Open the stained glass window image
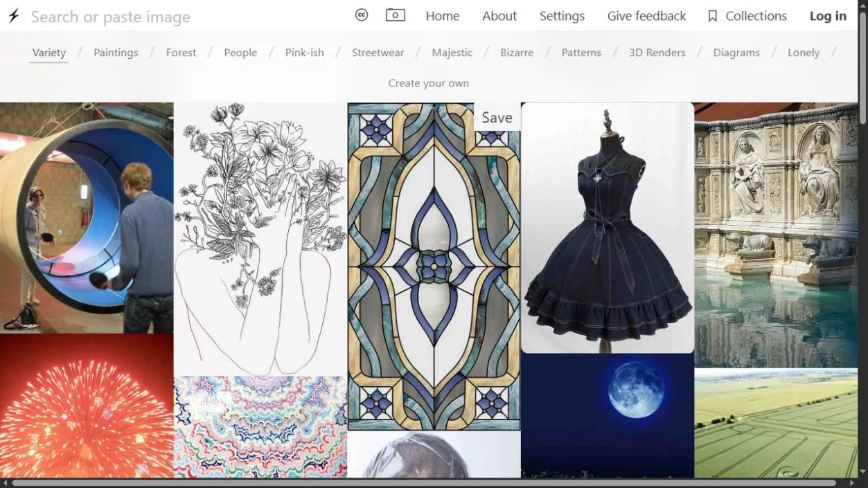Viewport: 868px width, 488px height. coord(434,266)
